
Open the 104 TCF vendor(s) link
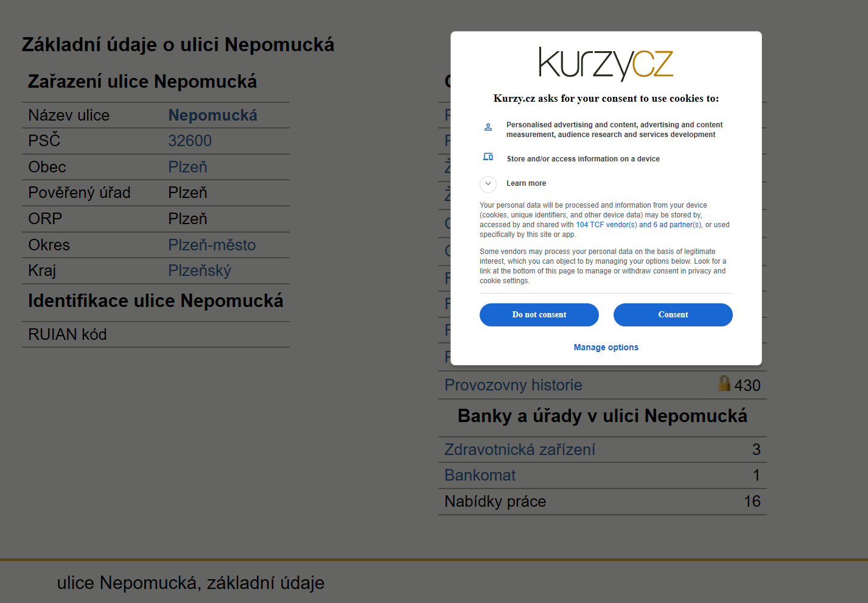coord(606,225)
